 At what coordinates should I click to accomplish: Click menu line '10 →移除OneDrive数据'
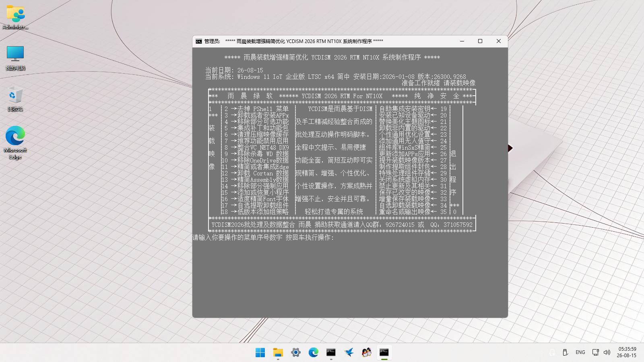click(255, 160)
